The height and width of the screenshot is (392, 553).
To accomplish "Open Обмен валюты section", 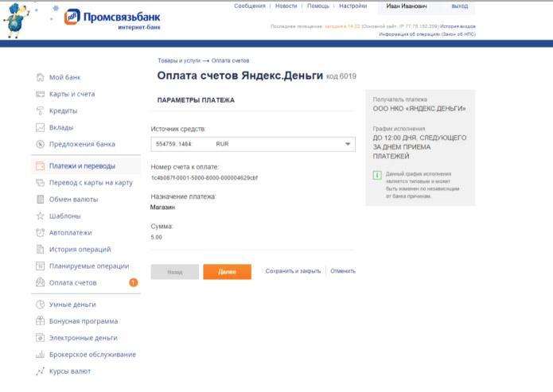I will 73,199.
